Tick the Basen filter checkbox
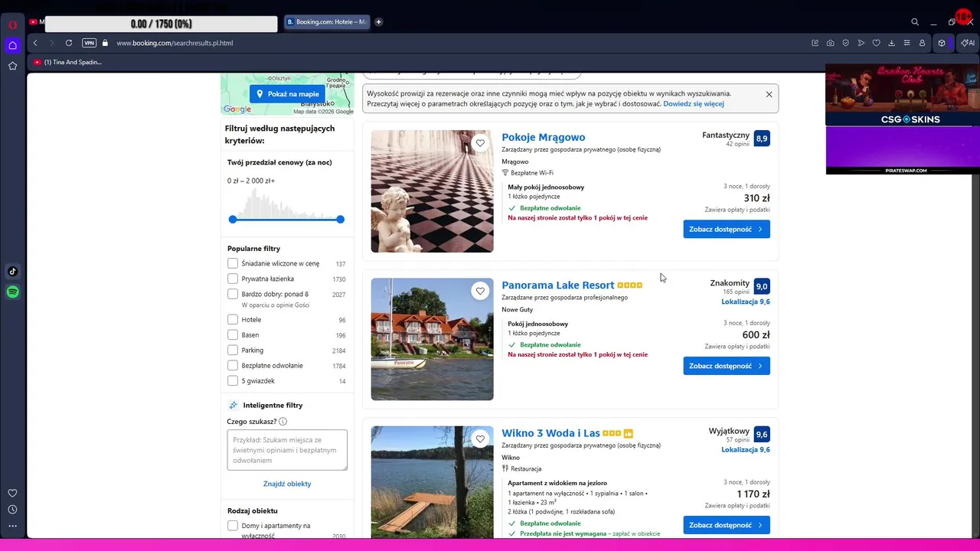Screen dimensions: 980x551 coord(233,334)
